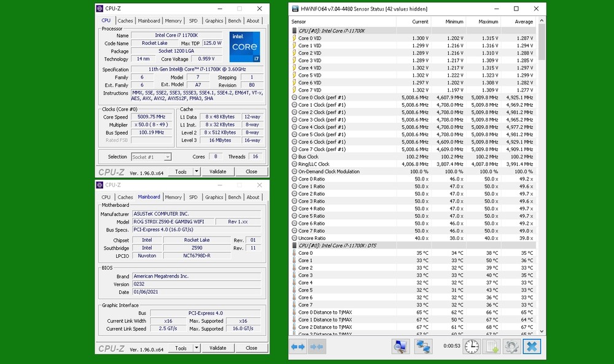Viewport: 614px width, 364px height.
Task: Click the collapse columns arrows icon in HWiNFO
Action: pos(317,347)
